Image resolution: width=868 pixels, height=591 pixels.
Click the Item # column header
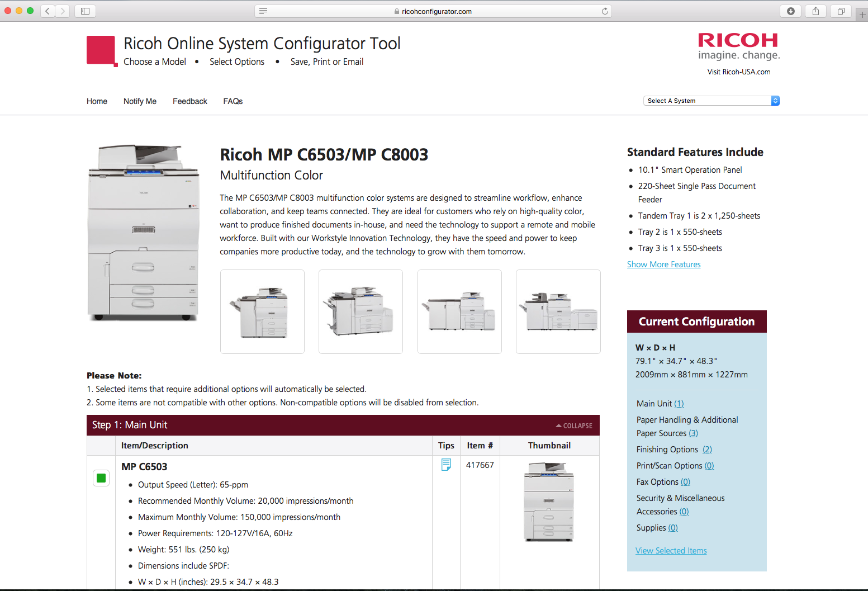(480, 446)
